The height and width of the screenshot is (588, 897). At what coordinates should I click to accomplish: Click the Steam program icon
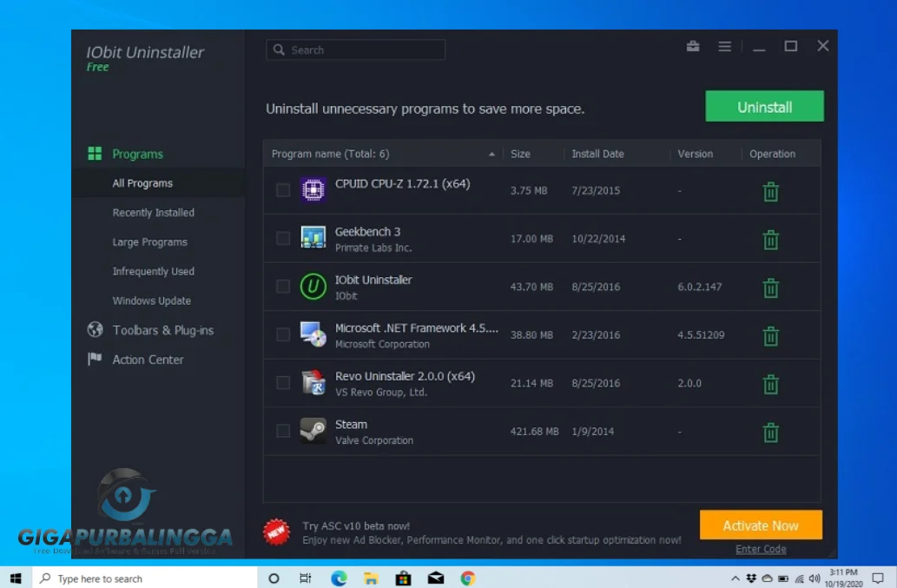(x=313, y=430)
